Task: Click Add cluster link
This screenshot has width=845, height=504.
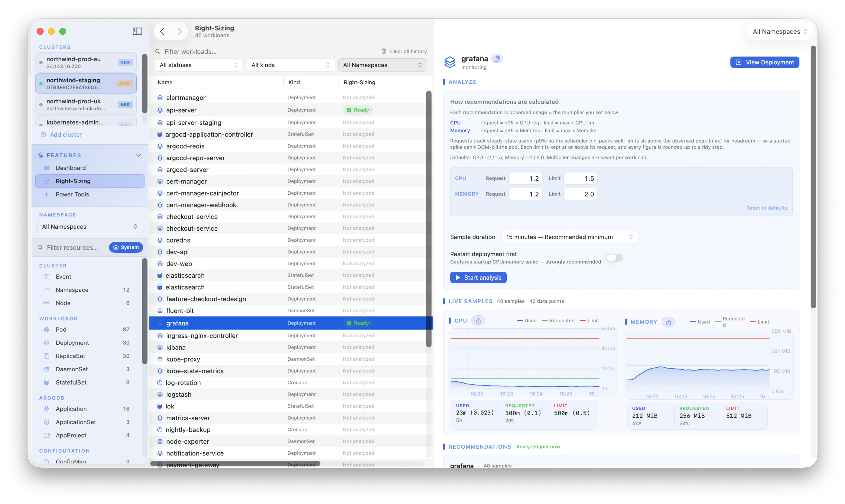Action: click(x=65, y=135)
